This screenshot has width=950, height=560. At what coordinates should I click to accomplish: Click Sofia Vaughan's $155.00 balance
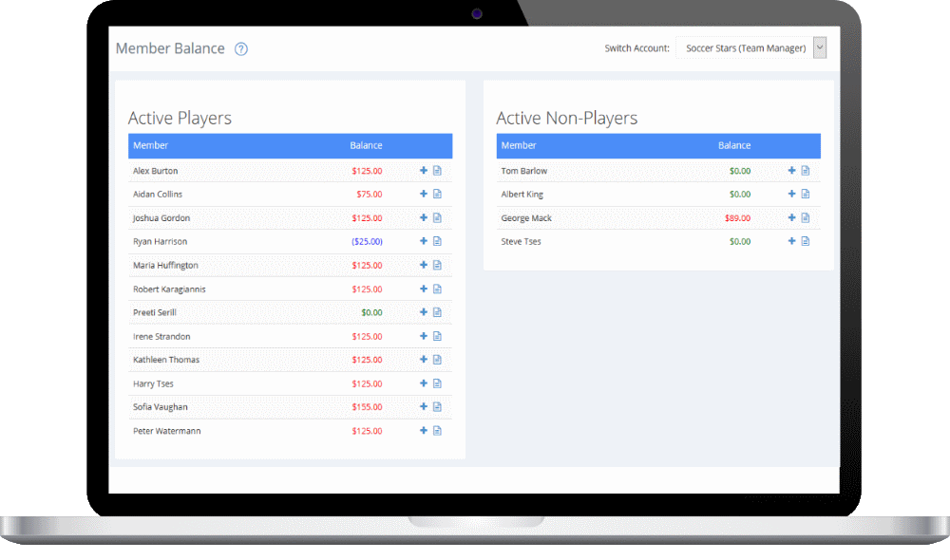(x=367, y=407)
